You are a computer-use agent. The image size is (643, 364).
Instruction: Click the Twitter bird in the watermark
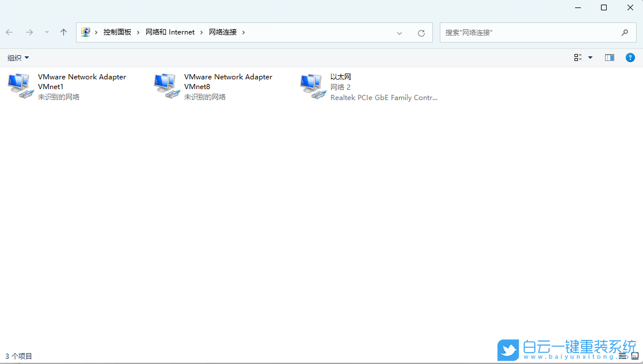(508, 350)
